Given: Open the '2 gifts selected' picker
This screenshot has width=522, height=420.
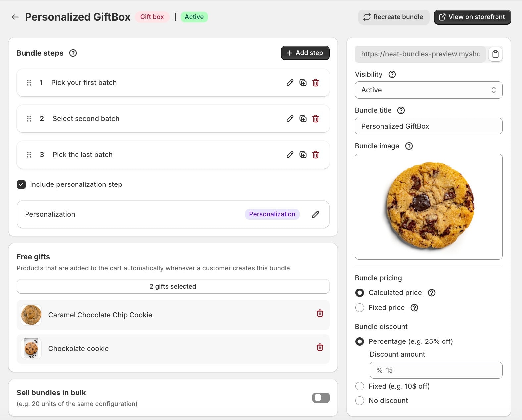Looking at the screenshot, I should click(173, 286).
